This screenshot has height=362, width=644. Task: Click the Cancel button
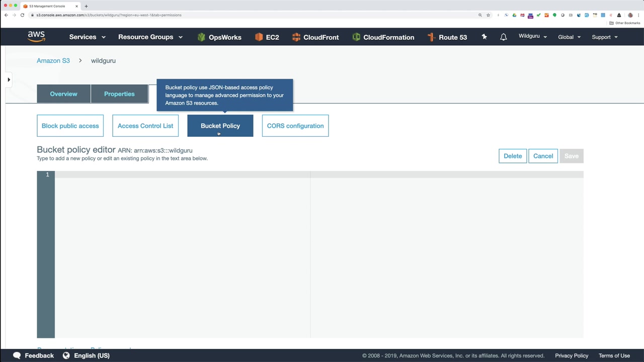tap(543, 156)
